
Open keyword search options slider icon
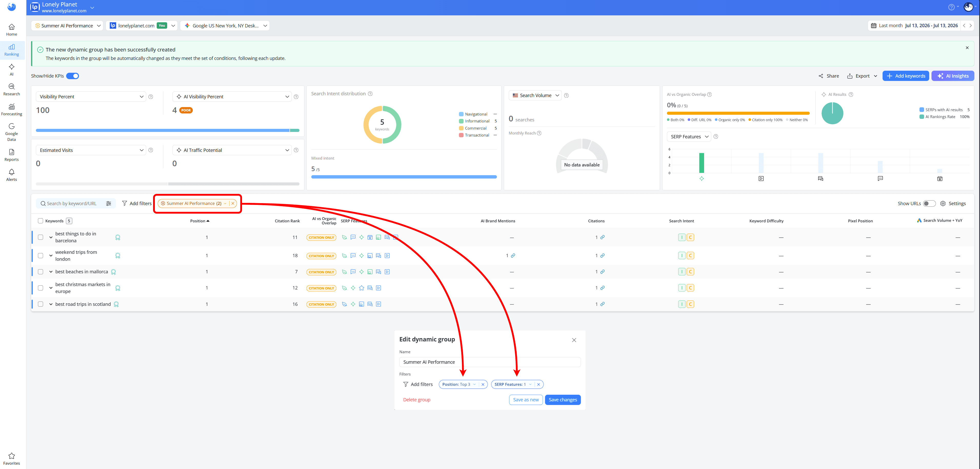pyautogui.click(x=108, y=204)
